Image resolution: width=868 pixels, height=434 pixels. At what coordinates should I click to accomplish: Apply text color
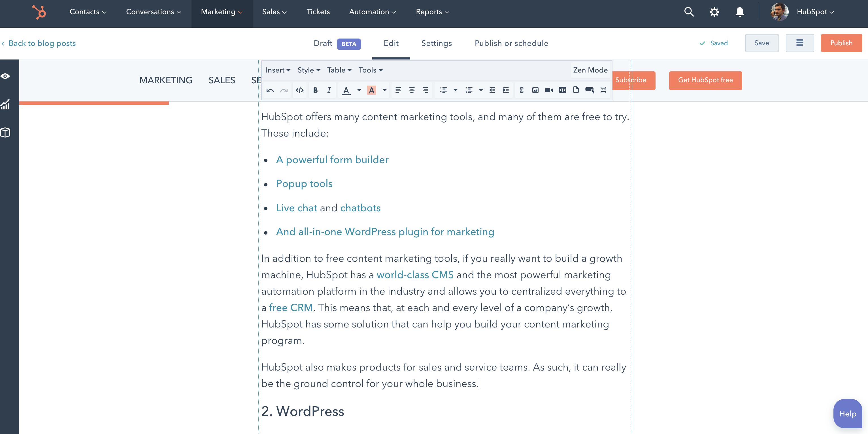click(346, 90)
